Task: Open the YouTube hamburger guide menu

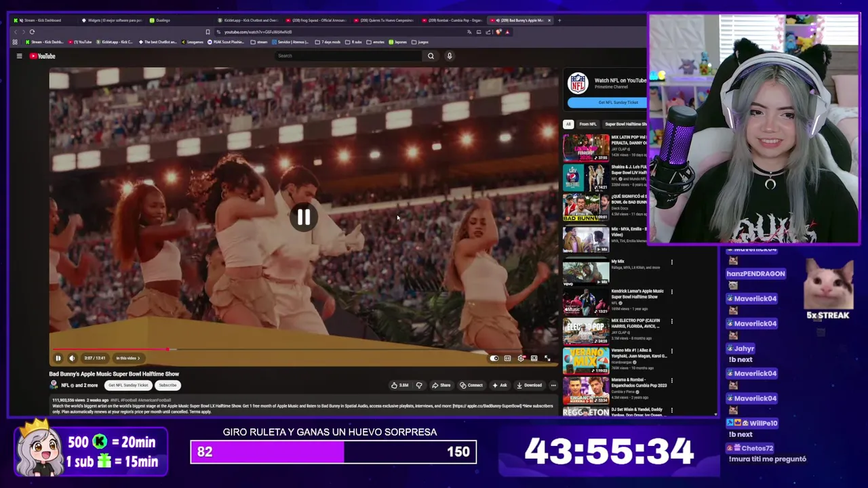Action: tap(19, 56)
